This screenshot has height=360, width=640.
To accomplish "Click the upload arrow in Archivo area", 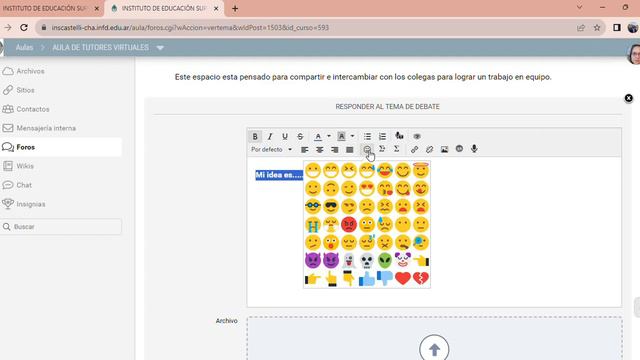I will click(434, 349).
